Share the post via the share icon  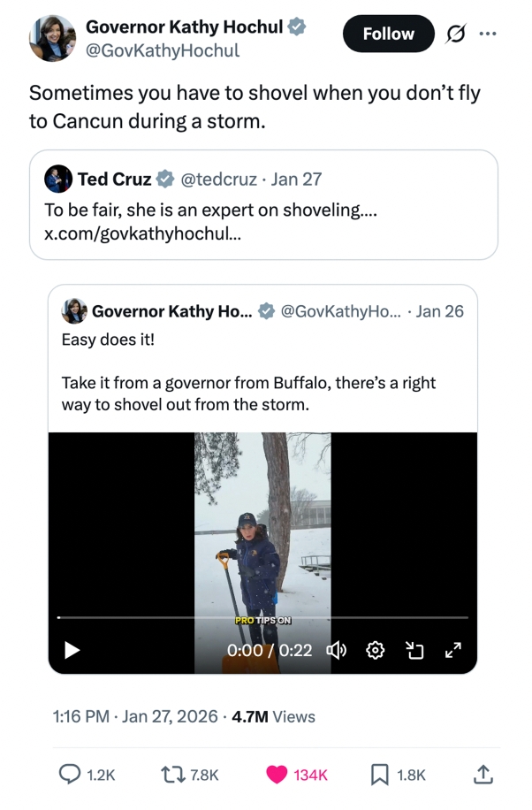point(483,775)
